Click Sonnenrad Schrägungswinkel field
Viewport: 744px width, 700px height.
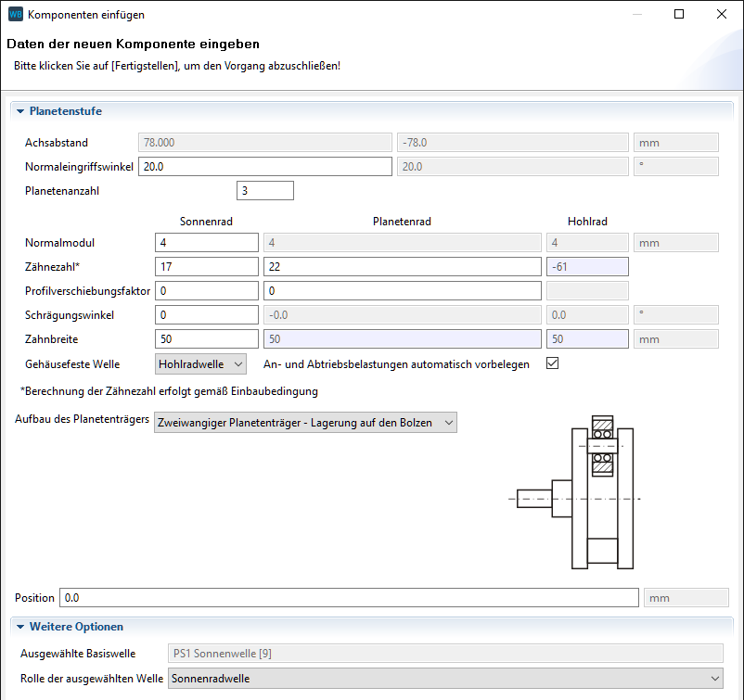tap(207, 315)
